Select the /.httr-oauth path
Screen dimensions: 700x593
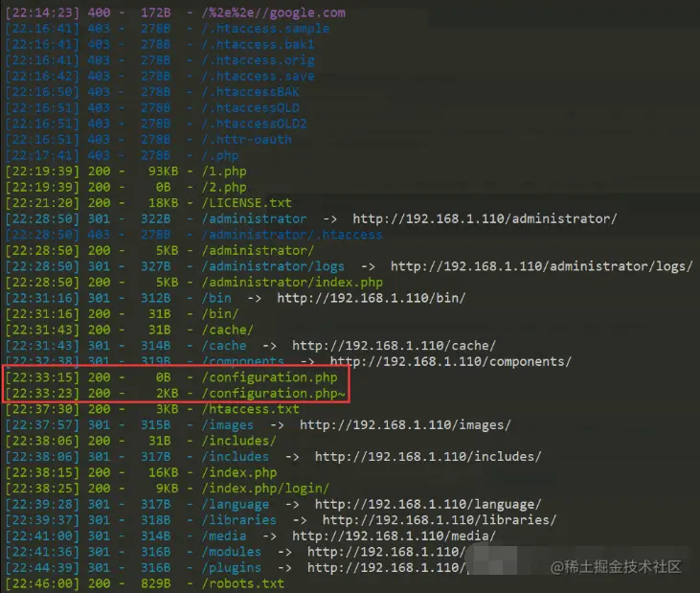point(246,140)
